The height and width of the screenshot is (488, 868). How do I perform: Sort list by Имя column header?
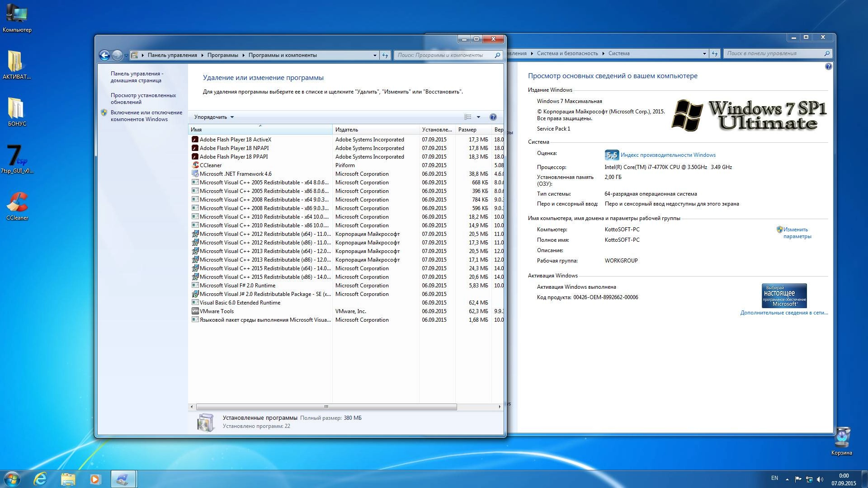click(x=260, y=130)
